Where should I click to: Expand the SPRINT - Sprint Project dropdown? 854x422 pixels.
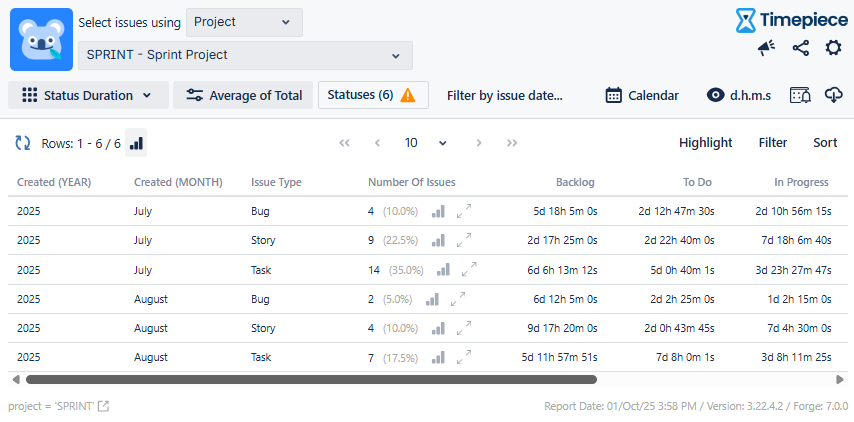245,55
